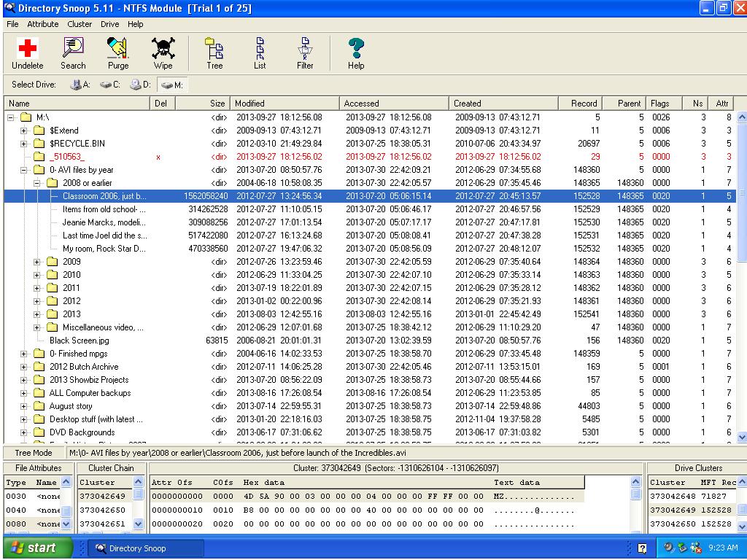Click the deleted _510563_ folder icon
This screenshot has width=747, height=560.
tap(39, 157)
